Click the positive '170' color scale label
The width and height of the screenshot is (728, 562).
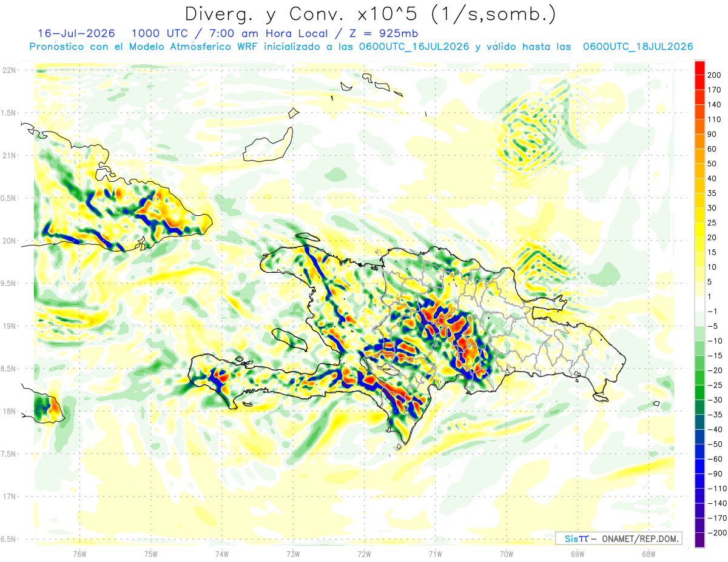click(x=714, y=90)
